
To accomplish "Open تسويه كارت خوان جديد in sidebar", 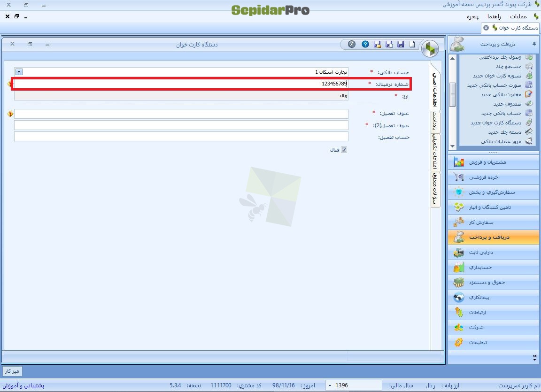I will tap(502, 76).
